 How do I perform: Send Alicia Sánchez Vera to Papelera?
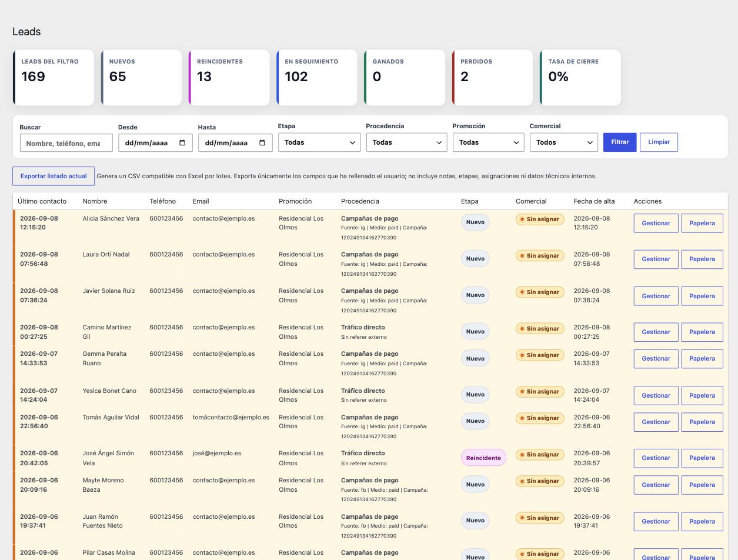(702, 223)
